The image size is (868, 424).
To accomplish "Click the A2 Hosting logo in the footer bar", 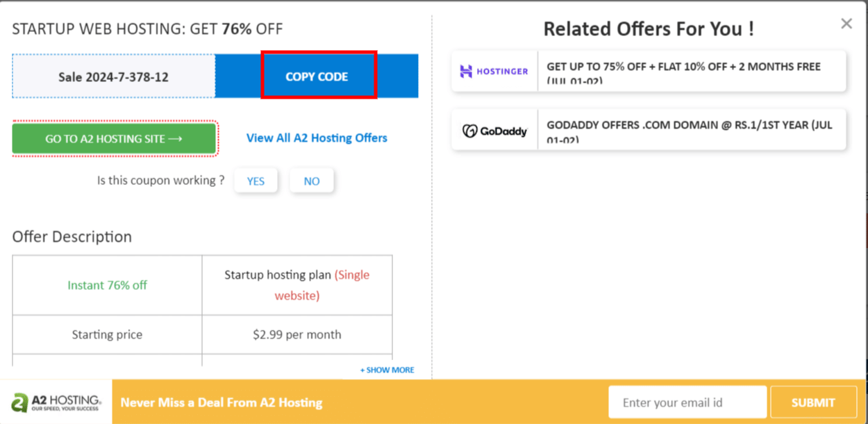I will (56, 402).
